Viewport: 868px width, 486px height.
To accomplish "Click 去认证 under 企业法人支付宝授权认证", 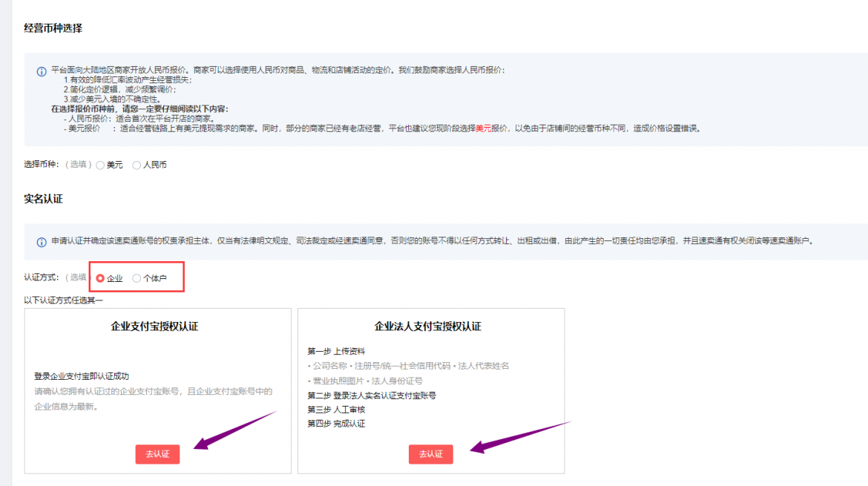I will (x=430, y=454).
